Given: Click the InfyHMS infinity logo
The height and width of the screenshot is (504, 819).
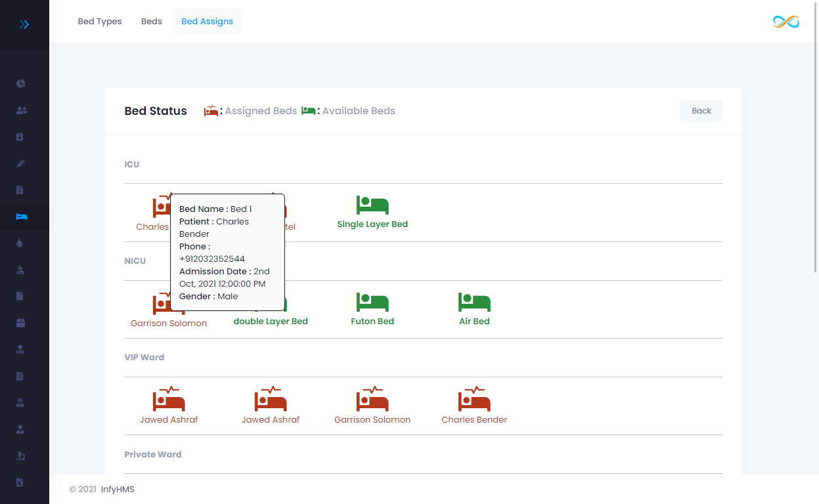Looking at the screenshot, I should click(x=786, y=22).
